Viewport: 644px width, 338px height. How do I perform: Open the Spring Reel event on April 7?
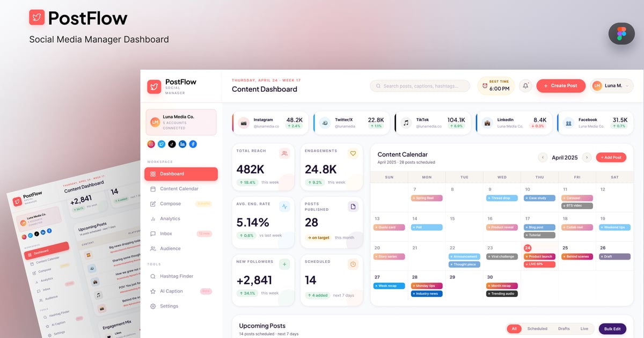(x=427, y=198)
